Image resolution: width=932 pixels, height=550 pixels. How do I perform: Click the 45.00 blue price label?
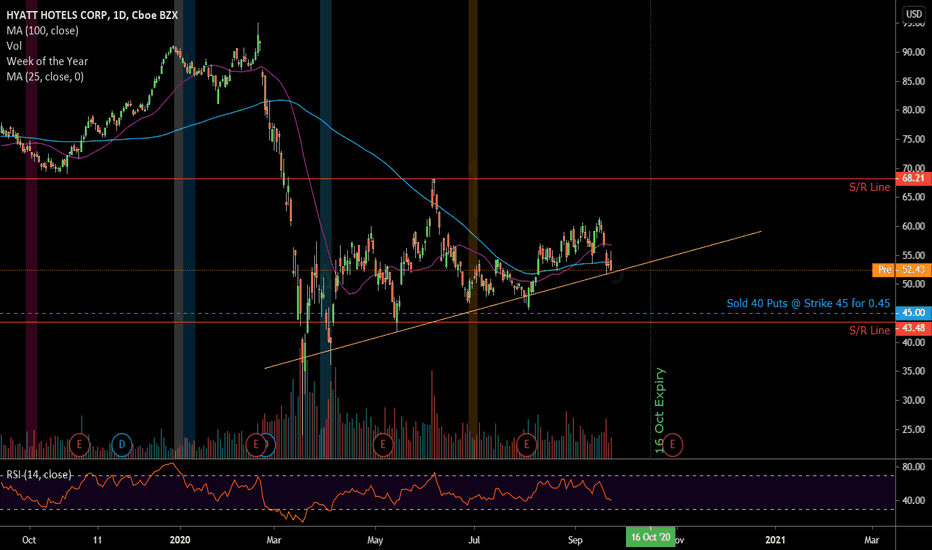[x=913, y=313]
